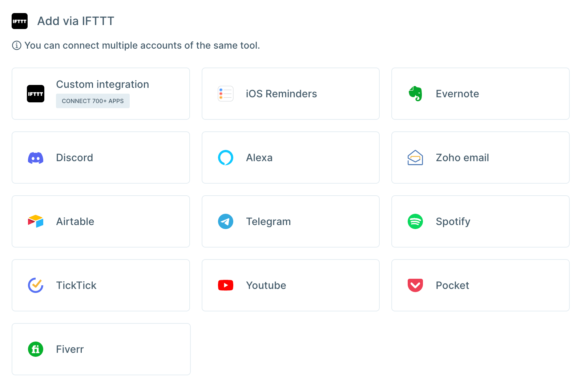Click the multiple accounts info text
This screenshot has width=585, height=392.
142,45
